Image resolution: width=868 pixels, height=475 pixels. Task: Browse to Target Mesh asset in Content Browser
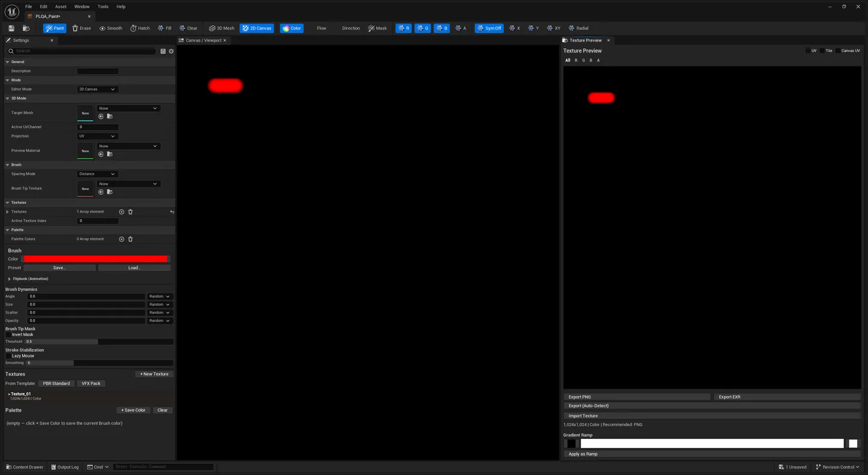point(110,116)
